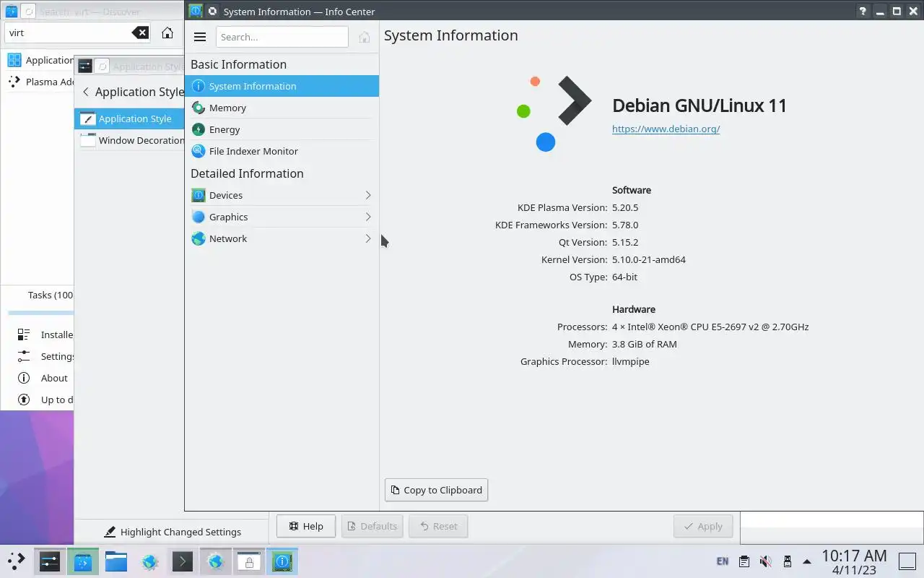Image resolution: width=924 pixels, height=578 pixels.
Task: Select Application Style in System Settings list
Action: (130, 118)
